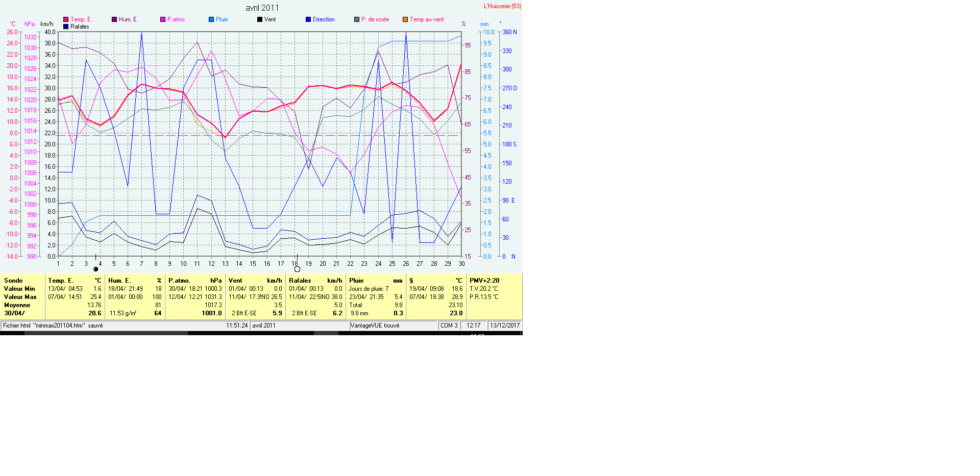Select the 'Direction' legend label

coord(324,19)
